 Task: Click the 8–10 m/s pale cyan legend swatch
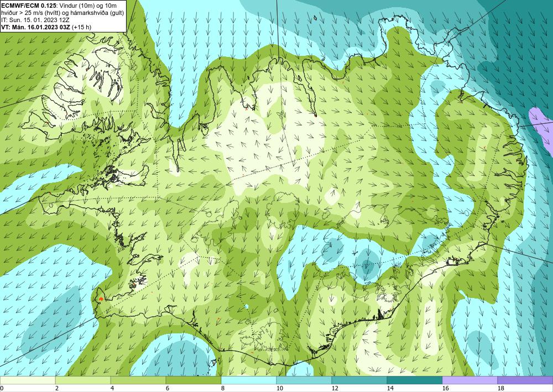click(249, 380)
